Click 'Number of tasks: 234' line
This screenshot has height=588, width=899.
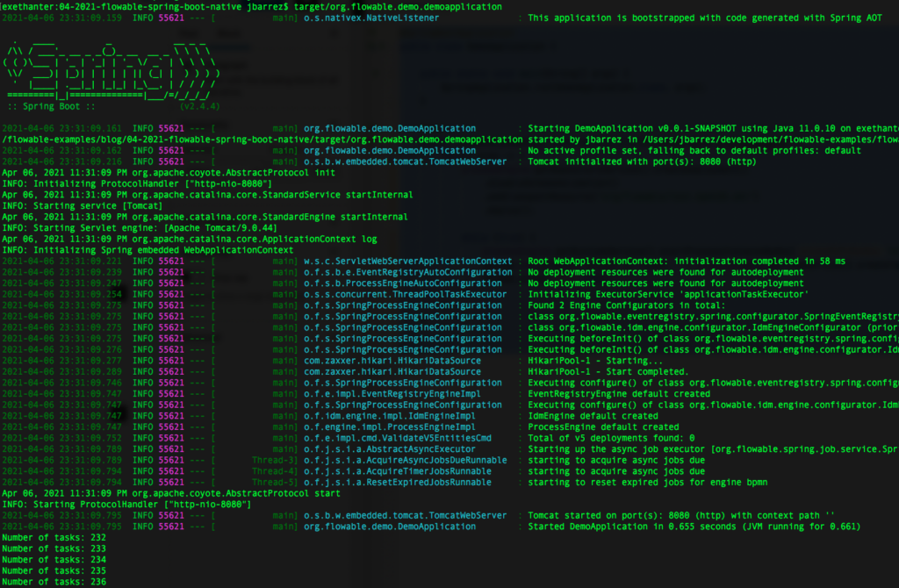pyautogui.click(x=54, y=560)
